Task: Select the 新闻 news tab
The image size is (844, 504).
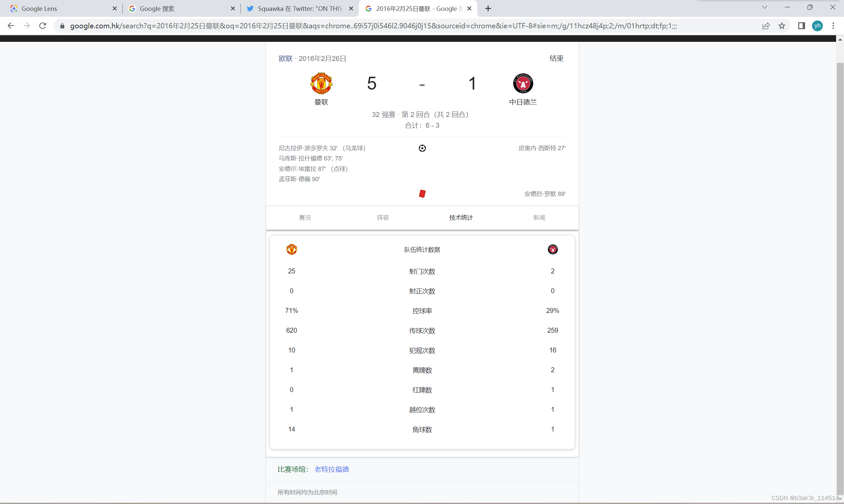Action: (x=539, y=218)
